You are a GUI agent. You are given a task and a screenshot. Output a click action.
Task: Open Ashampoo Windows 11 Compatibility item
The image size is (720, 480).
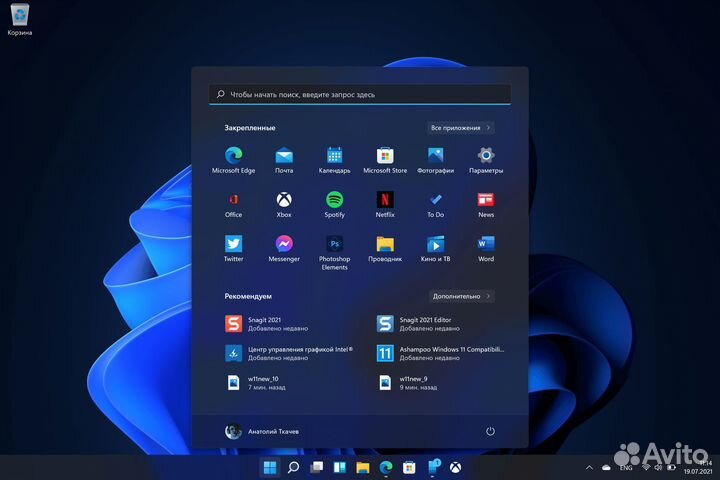pyautogui.click(x=441, y=353)
